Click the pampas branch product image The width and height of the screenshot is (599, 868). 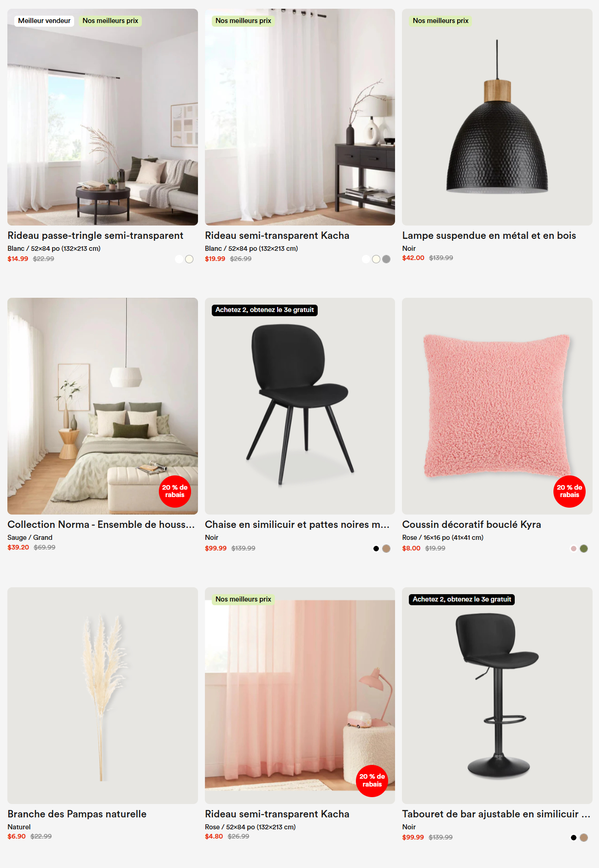(103, 695)
